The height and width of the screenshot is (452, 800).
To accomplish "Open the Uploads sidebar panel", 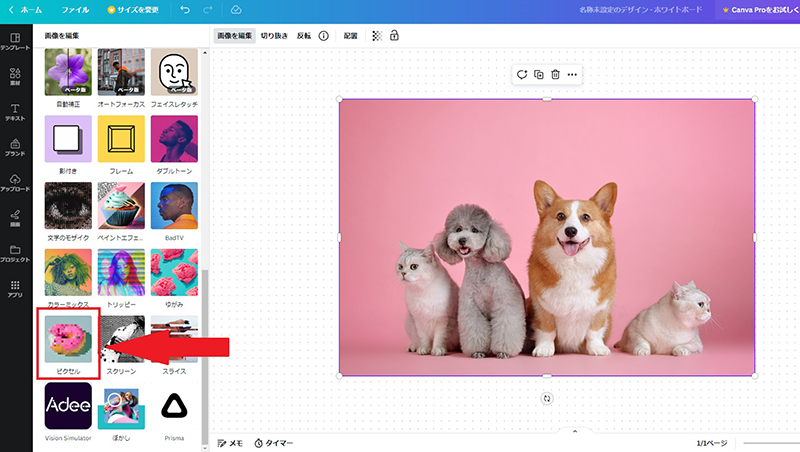I will [15, 183].
